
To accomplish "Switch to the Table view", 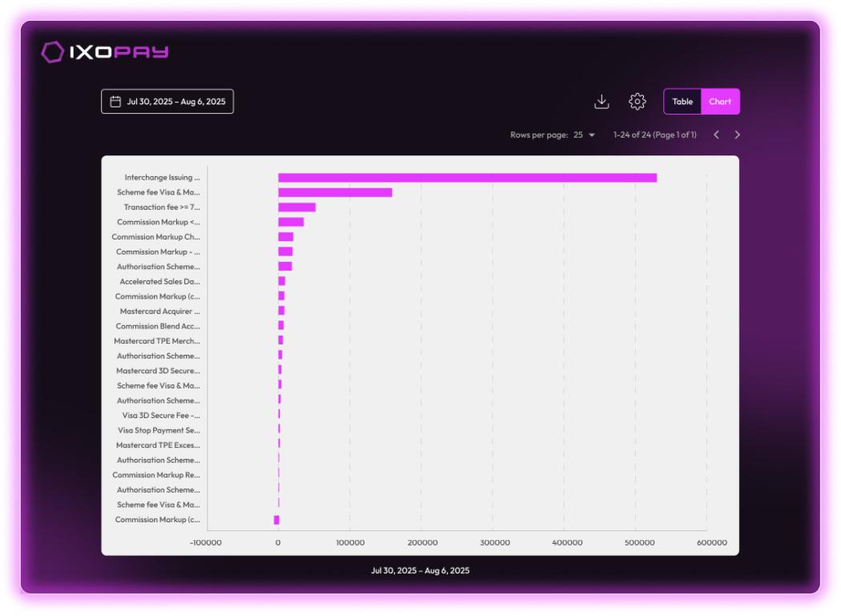I will click(x=682, y=102).
